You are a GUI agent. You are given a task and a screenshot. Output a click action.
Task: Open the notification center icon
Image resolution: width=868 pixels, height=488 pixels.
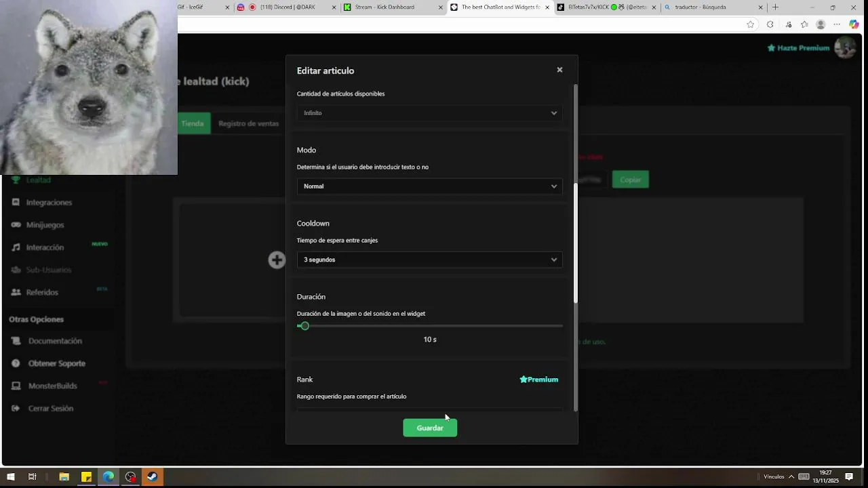click(849, 477)
